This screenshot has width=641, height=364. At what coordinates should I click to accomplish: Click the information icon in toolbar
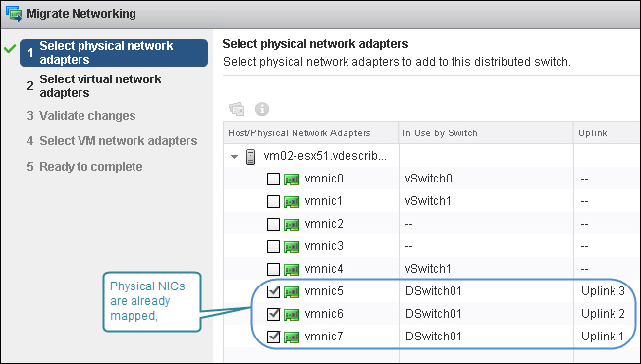point(262,109)
